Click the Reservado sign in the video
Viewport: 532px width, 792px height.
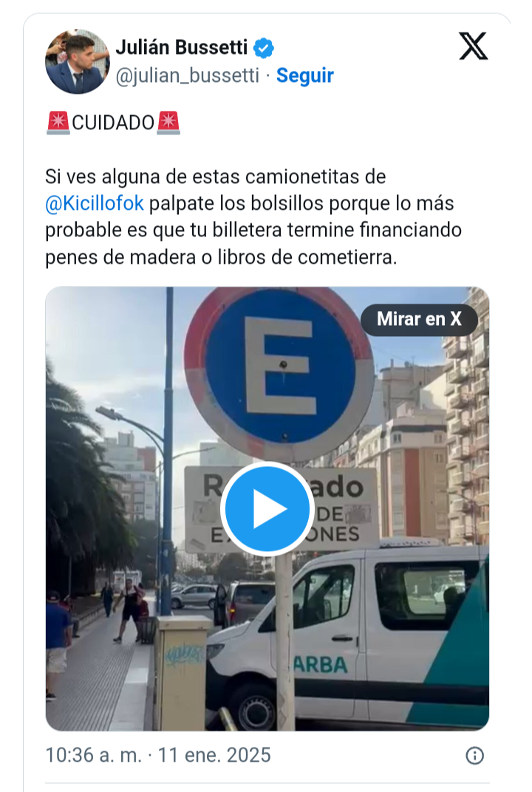(282, 509)
